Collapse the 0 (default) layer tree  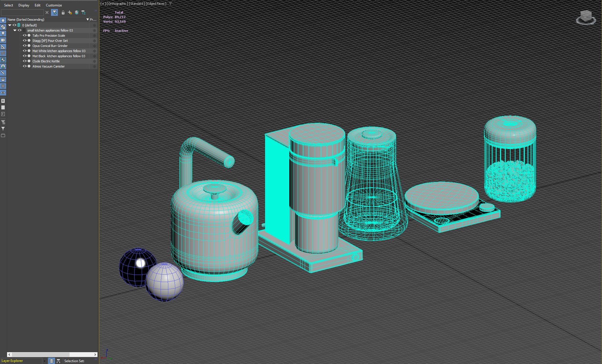pos(10,25)
